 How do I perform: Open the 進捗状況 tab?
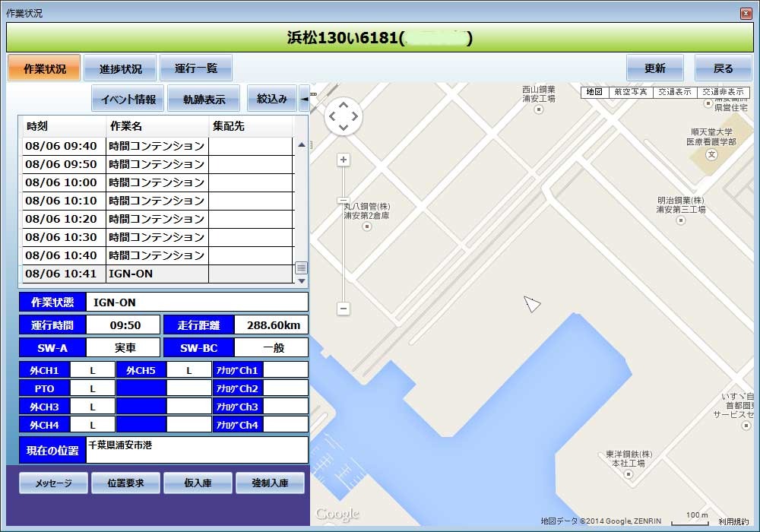point(120,68)
